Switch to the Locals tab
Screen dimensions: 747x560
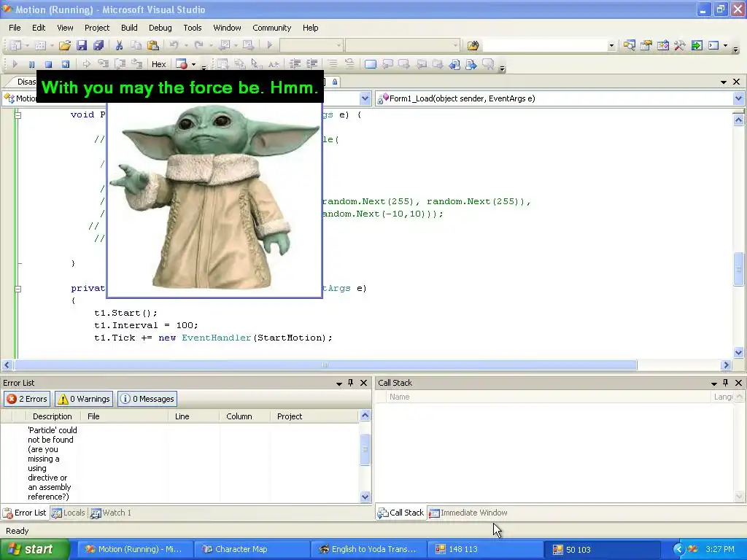(69, 513)
